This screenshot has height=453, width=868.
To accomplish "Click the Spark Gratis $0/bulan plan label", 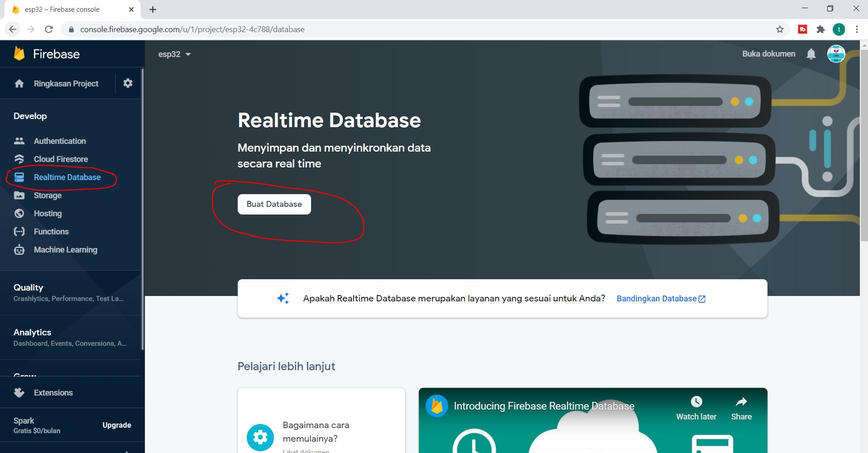I will (37, 425).
